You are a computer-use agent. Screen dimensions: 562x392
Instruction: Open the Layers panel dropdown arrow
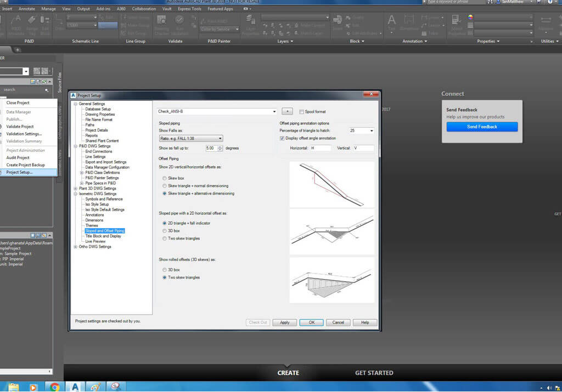[x=292, y=42]
